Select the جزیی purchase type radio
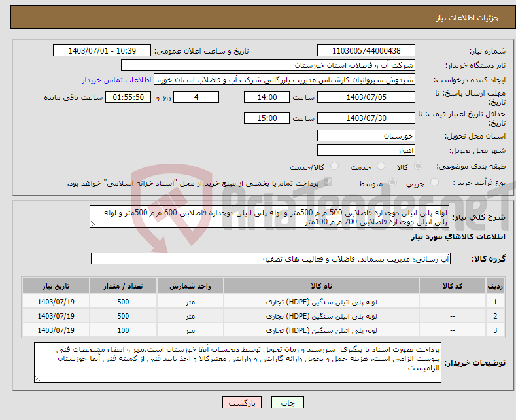The height and width of the screenshot is (420, 516). [x=434, y=183]
